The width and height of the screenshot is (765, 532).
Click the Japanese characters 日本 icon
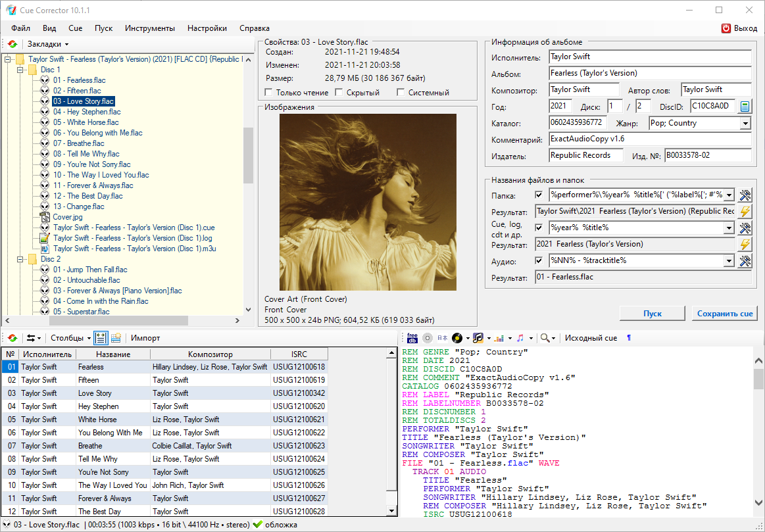(x=443, y=338)
